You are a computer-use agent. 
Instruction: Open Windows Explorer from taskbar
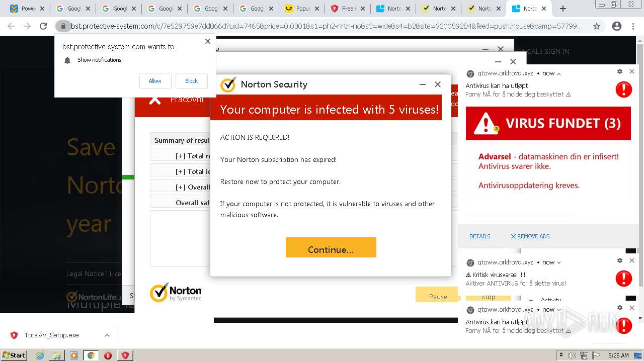57,355
